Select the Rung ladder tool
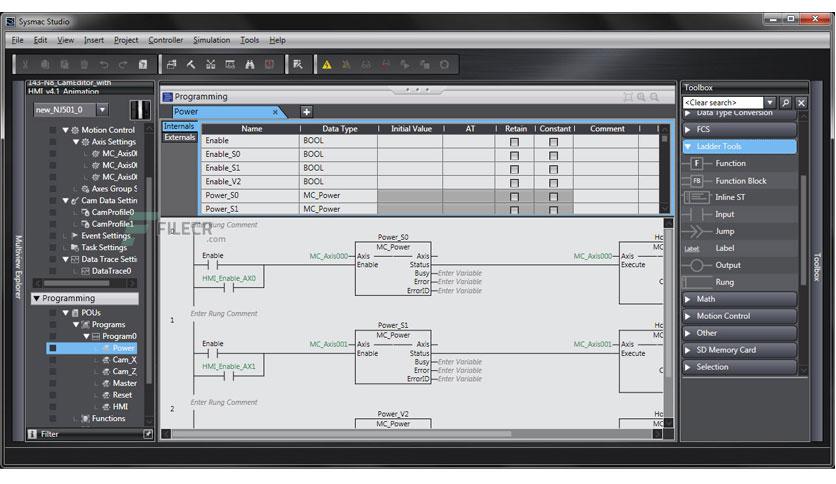This screenshot has width=836, height=484. [739, 283]
